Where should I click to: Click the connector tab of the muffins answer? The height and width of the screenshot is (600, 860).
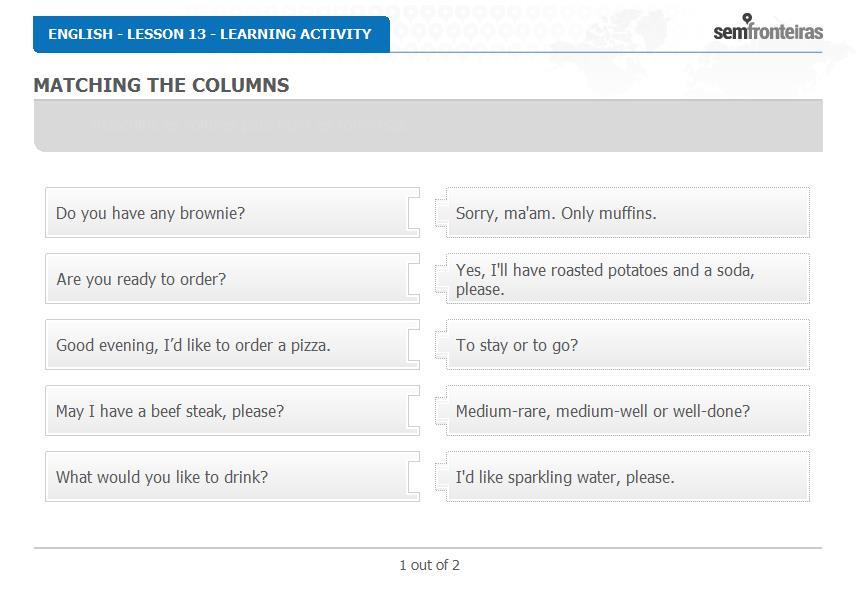(441, 213)
